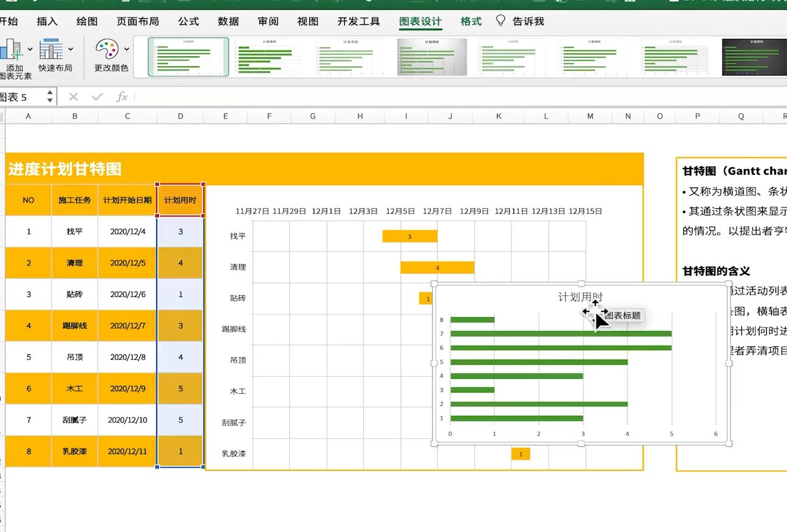Screen dimensions: 787x532
Task: Click the Name Box stepper arrows
Action: (x=50, y=97)
